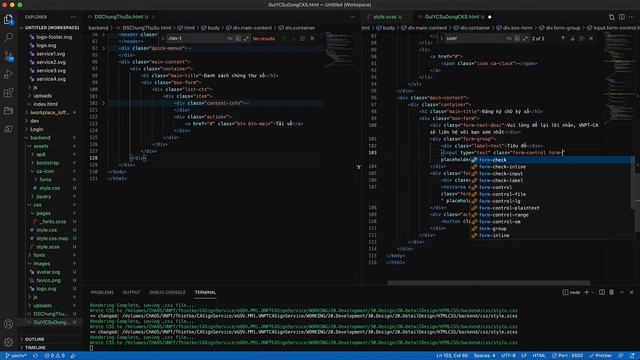Go to line via Ln 103, Col 65
The height and width of the screenshot is (360, 640).
click(x=452, y=356)
